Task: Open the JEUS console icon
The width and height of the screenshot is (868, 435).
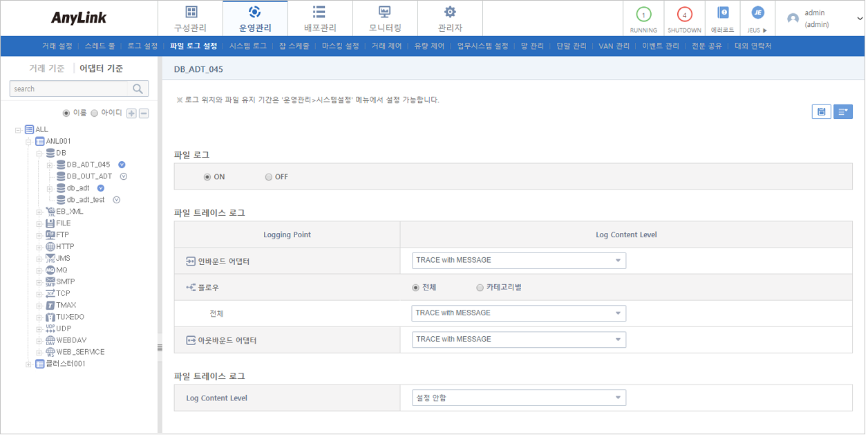Action: [x=757, y=13]
